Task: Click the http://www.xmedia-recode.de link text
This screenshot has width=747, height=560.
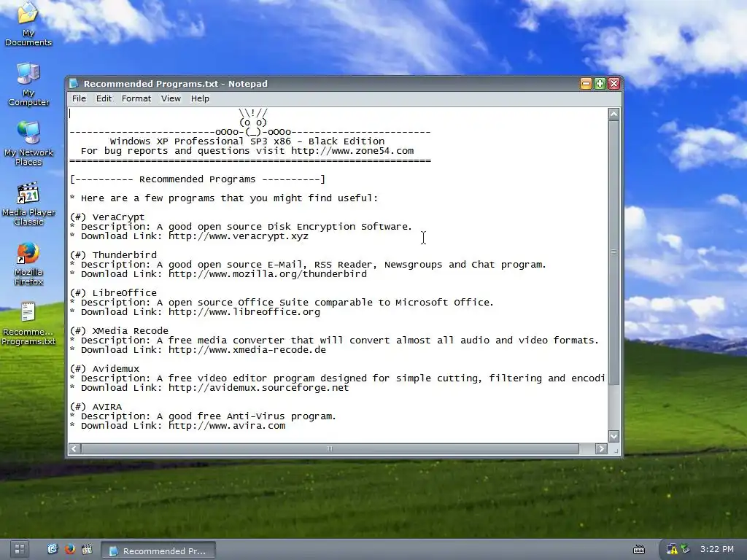Action: click(x=247, y=350)
